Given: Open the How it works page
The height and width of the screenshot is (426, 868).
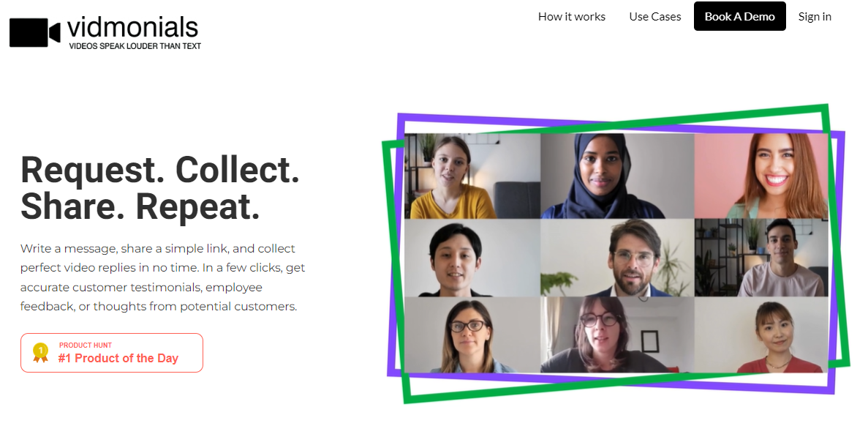Looking at the screenshot, I should tap(571, 16).
